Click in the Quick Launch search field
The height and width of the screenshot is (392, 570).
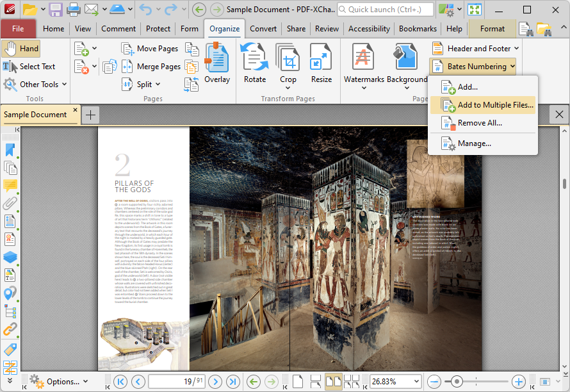tap(386, 10)
